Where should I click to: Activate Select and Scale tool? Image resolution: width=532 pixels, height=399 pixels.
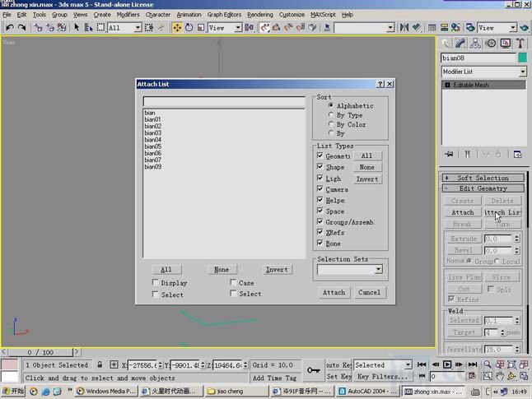coord(201,28)
